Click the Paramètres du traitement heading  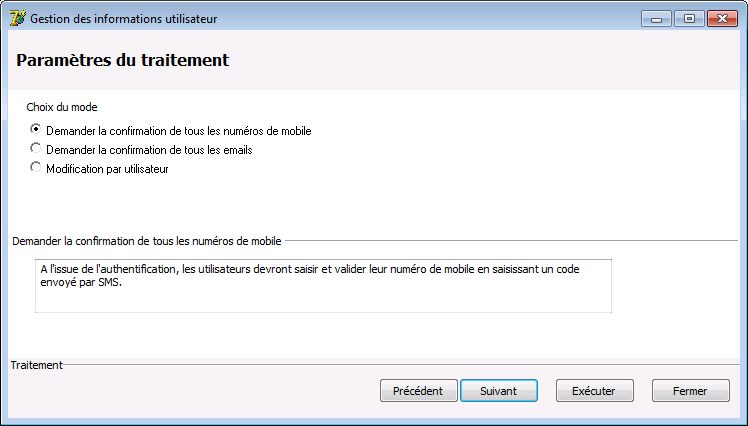coord(123,60)
